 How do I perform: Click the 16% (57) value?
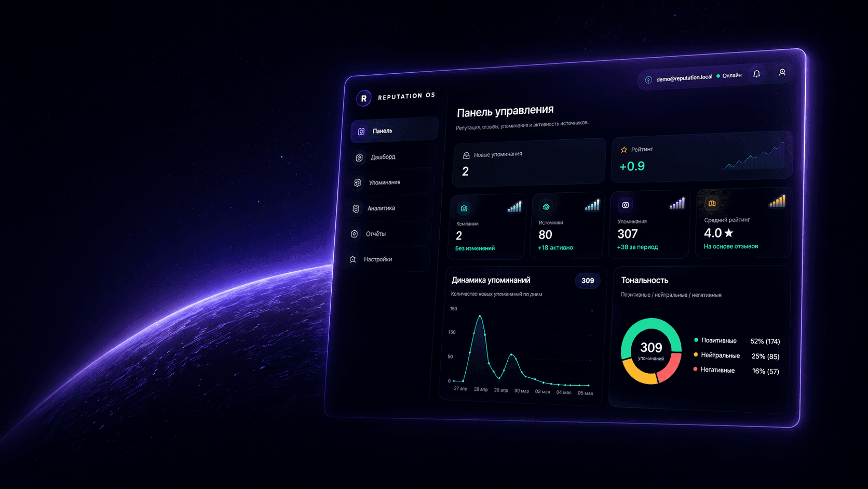[x=765, y=371]
